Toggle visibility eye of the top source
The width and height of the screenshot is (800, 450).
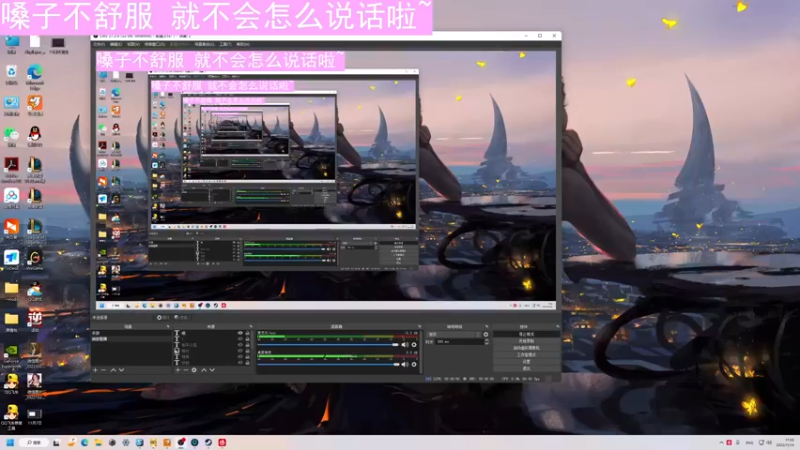tap(240, 333)
